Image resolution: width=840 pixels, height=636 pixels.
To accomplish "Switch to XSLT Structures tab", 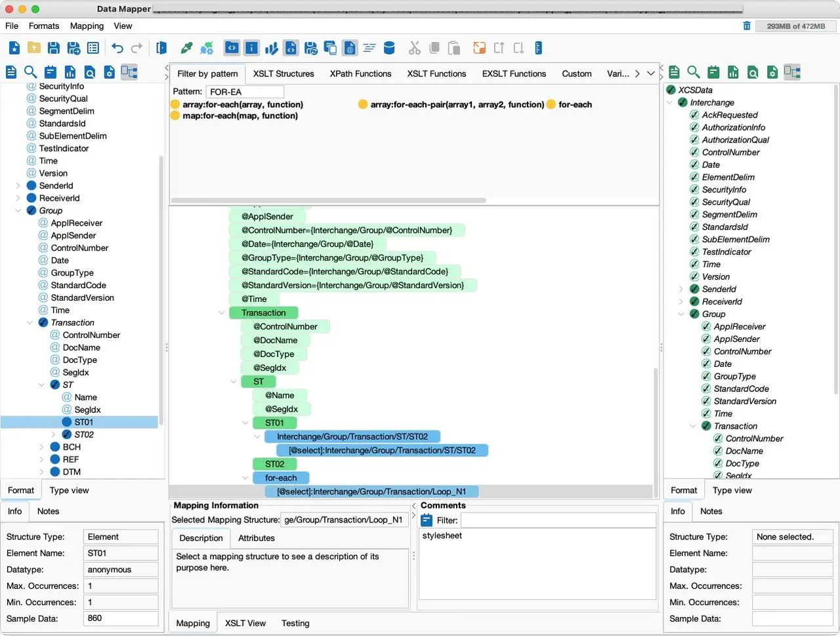I will click(x=283, y=74).
